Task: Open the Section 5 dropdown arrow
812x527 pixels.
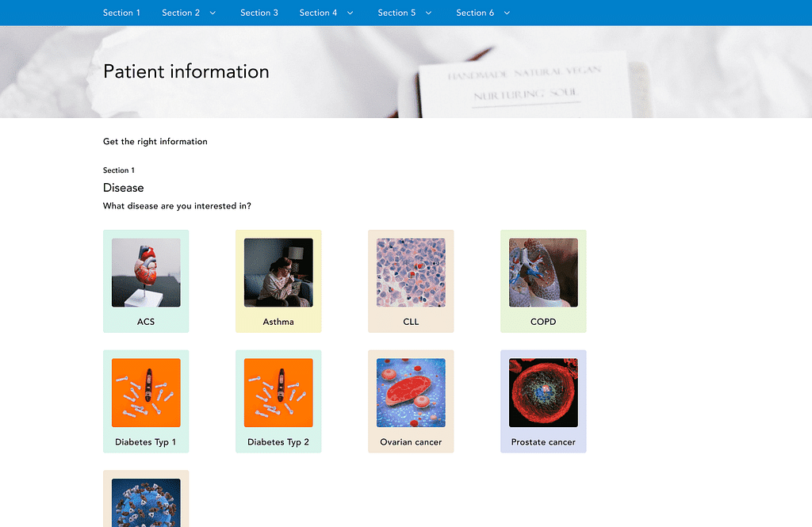Action: pyautogui.click(x=428, y=13)
